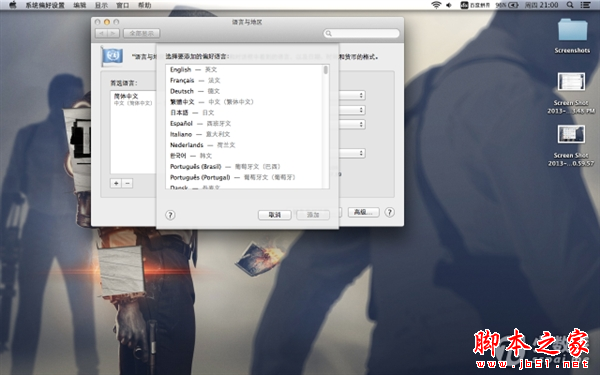Image resolution: width=600 pixels, height=375 pixels.
Task: Select 简体中文 in preferred languages list
Action: 133,99
